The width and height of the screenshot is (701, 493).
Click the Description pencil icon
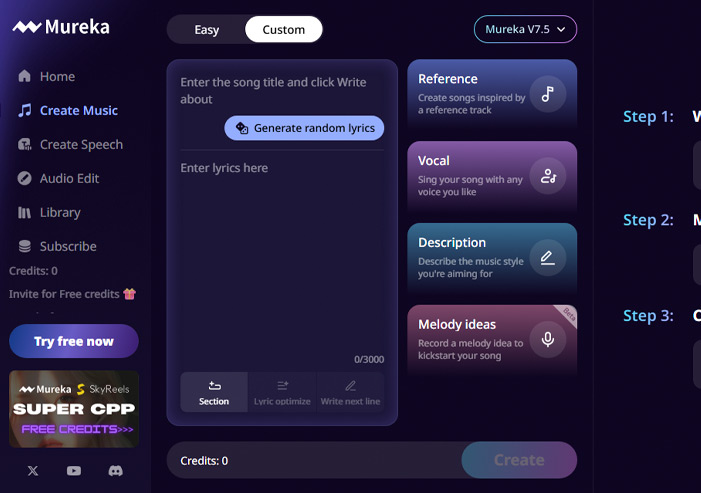pyautogui.click(x=547, y=258)
